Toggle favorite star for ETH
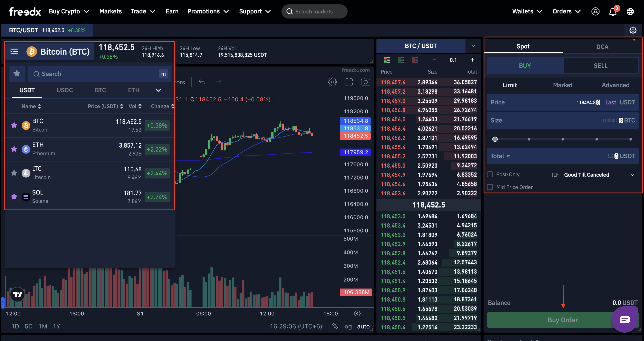 pyautogui.click(x=14, y=149)
